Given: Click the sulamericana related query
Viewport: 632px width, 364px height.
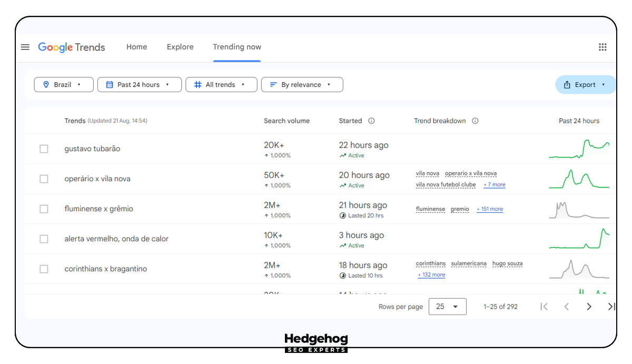Looking at the screenshot, I should [469, 263].
